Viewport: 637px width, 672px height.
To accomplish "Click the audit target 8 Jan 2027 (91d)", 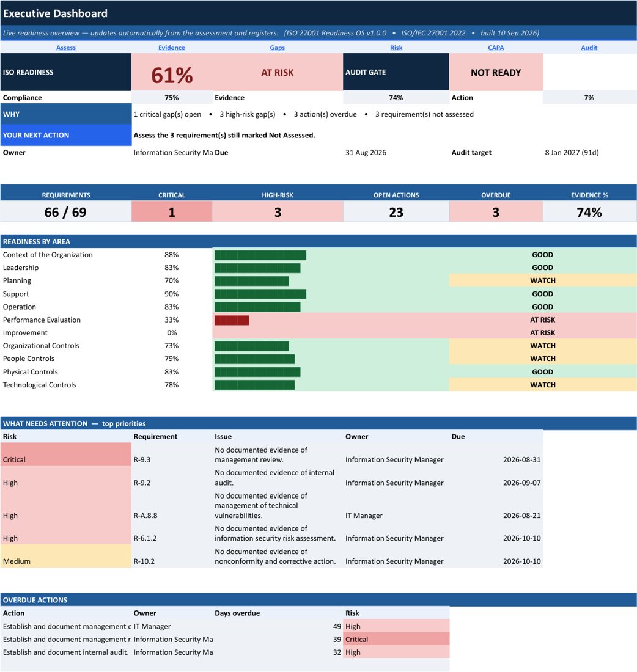I will 572,152.
